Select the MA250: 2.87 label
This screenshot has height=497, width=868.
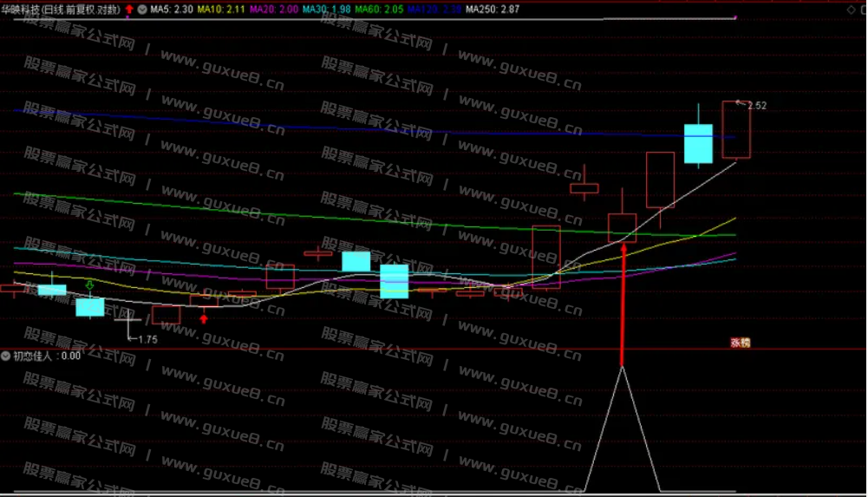click(492, 10)
